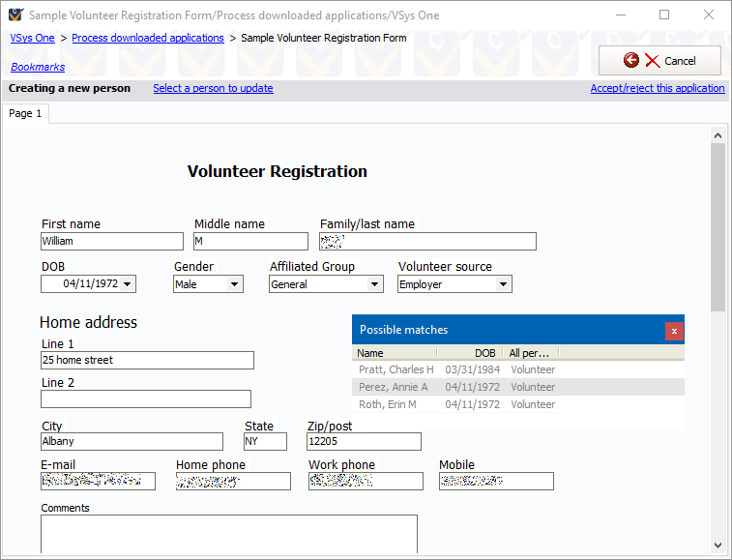Navigate to VSys One breadcrumb link
This screenshot has width=732, height=560.
point(33,39)
